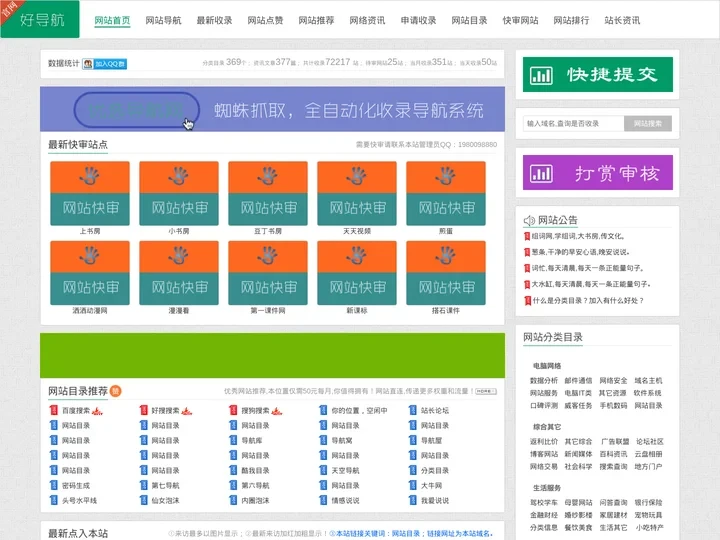The height and width of the screenshot is (540, 720).
Task: Click the 站长论坛 link
Action: point(435,411)
